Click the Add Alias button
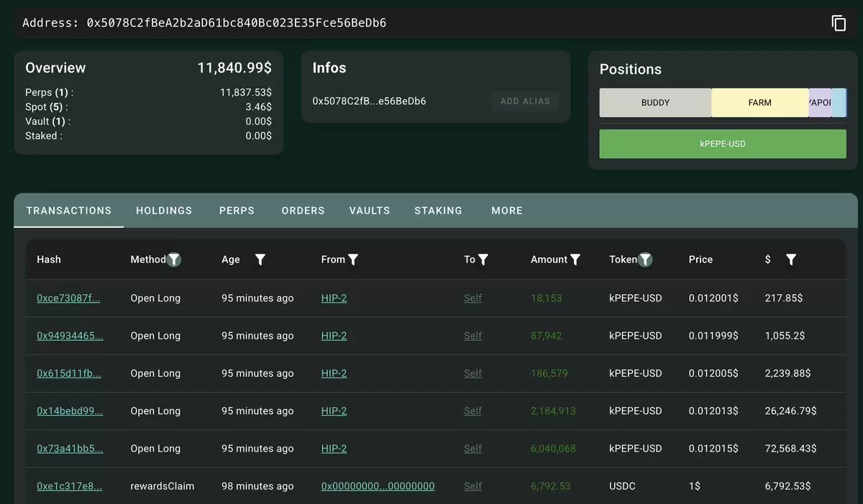The image size is (863, 504). tap(525, 101)
